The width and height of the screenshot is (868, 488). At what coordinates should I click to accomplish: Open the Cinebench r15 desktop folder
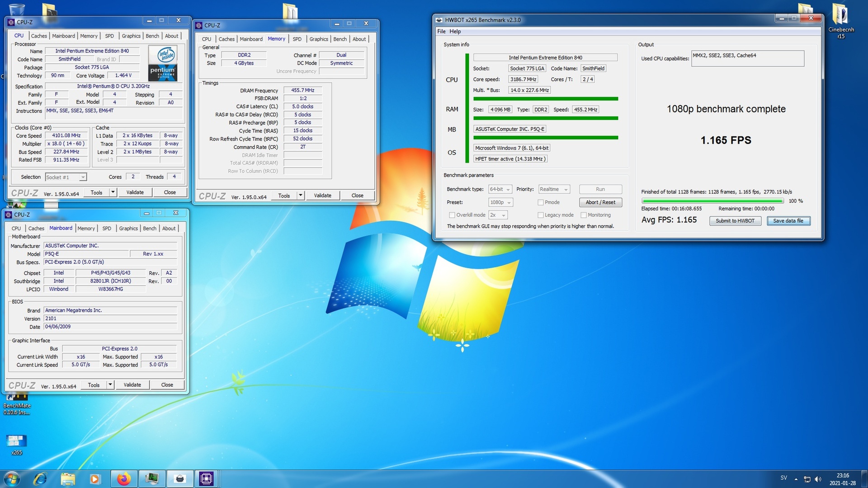pyautogui.click(x=841, y=20)
